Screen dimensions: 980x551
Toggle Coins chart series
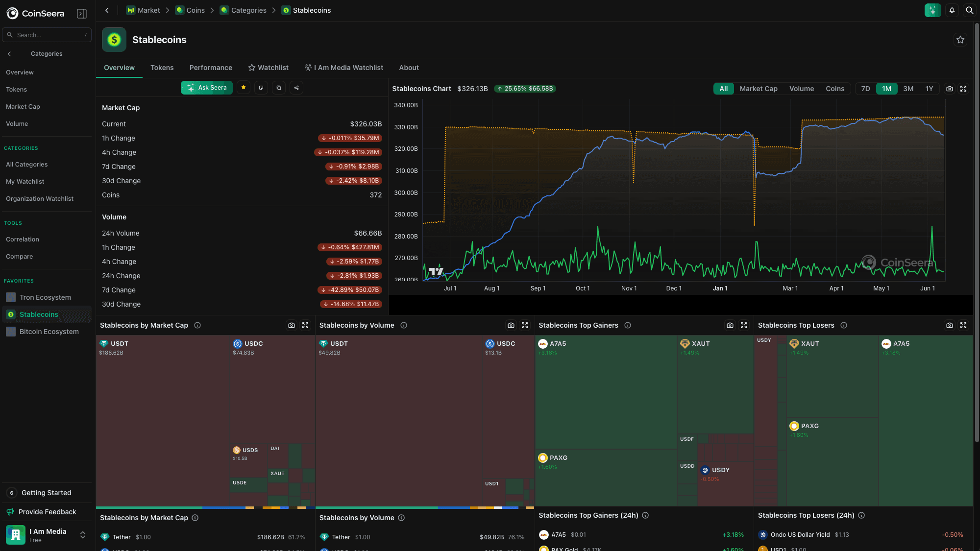click(835, 89)
